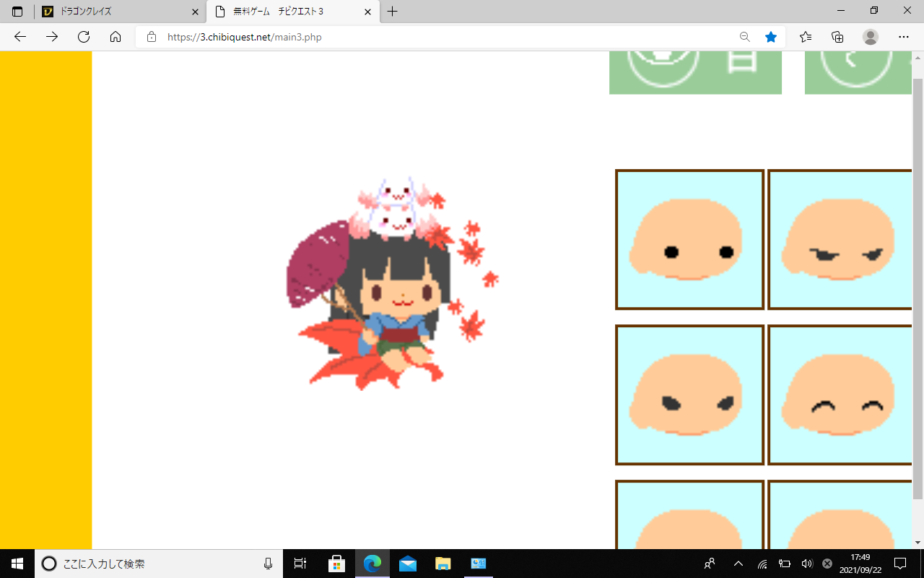Open Settings and more menu
The width and height of the screenshot is (924, 578).
click(x=904, y=37)
